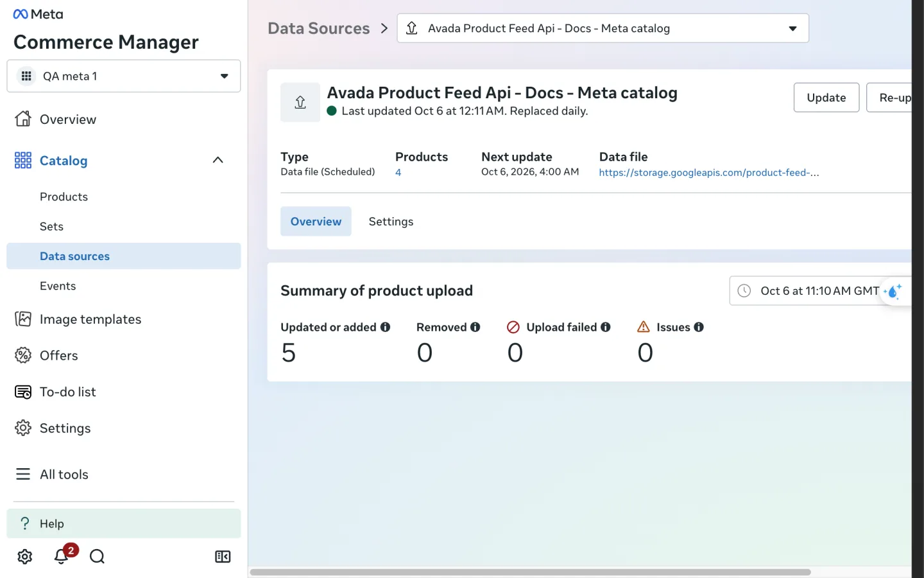Click the To-do list icon
Viewport: 924px width, 578px height.
[23, 392]
